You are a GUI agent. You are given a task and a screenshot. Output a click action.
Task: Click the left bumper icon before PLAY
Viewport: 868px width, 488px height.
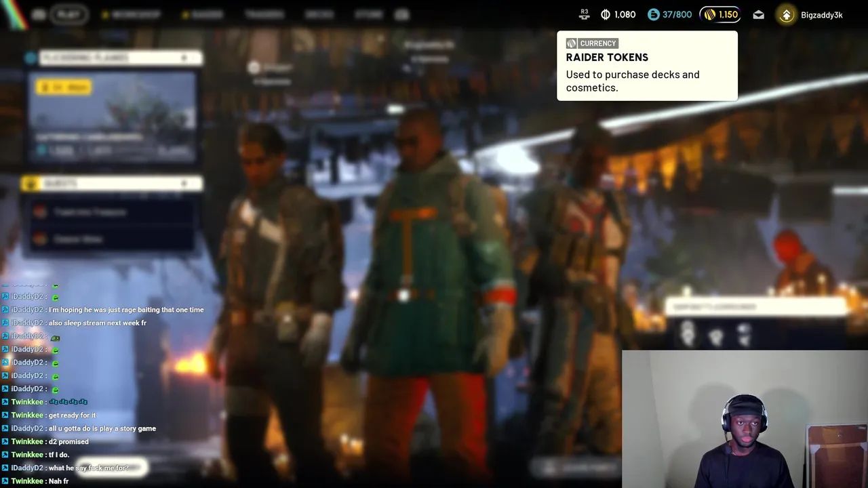38,14
